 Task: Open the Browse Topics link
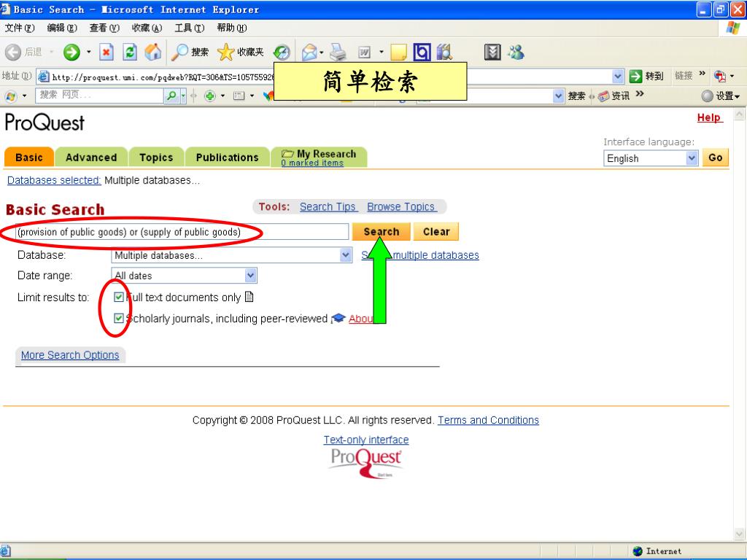[x=401, y=206]
